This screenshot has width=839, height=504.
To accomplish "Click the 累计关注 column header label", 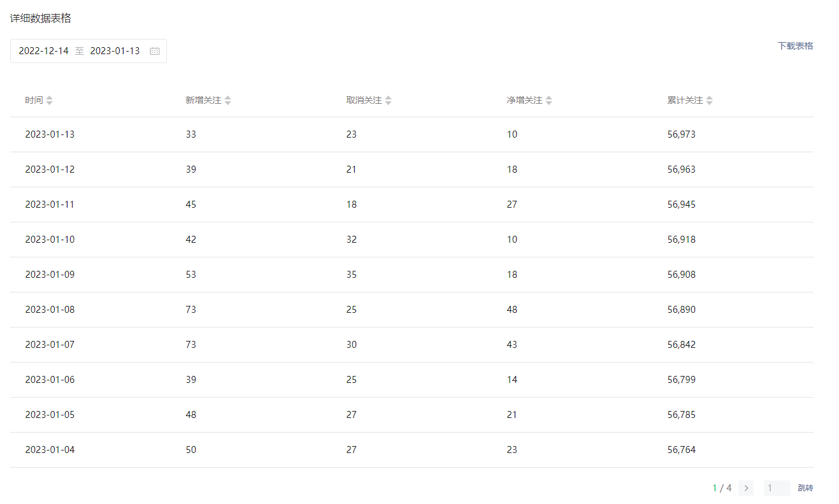I will point(685,101).
